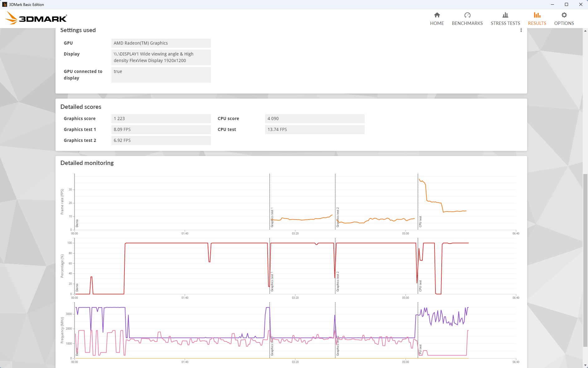Select the CPU score value 4 090
This screenshot has height=368, width=588.
point(315,119)
